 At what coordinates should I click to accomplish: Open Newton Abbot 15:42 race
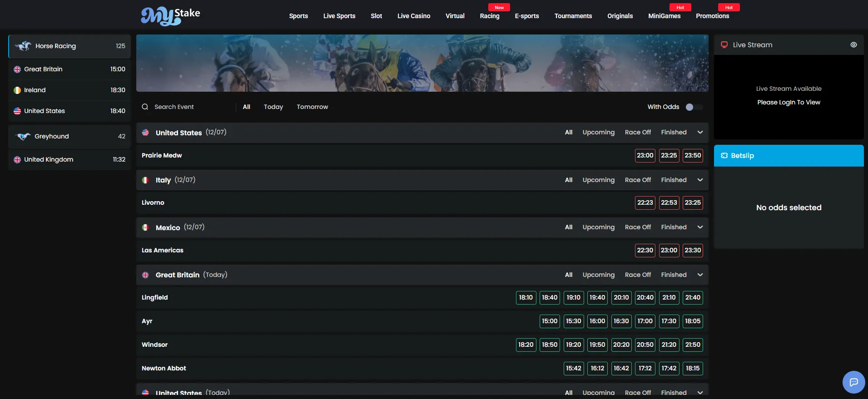tap(573, 369)
